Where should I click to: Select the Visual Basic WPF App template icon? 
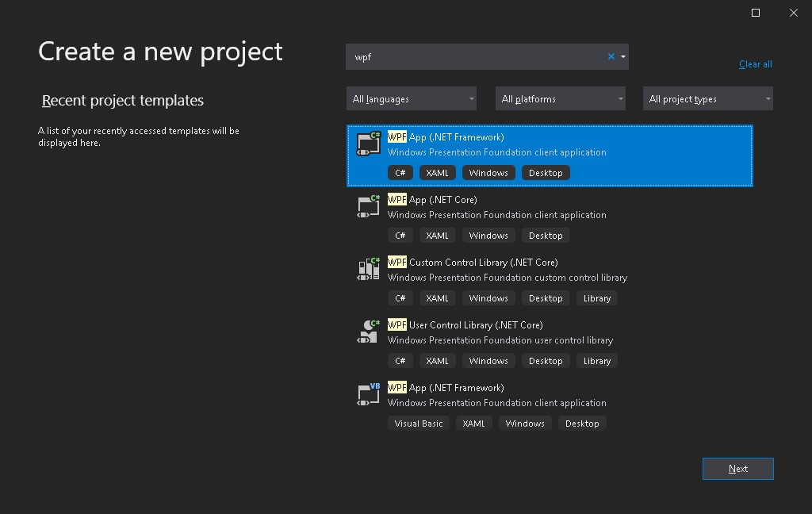(x=368, y=395)
